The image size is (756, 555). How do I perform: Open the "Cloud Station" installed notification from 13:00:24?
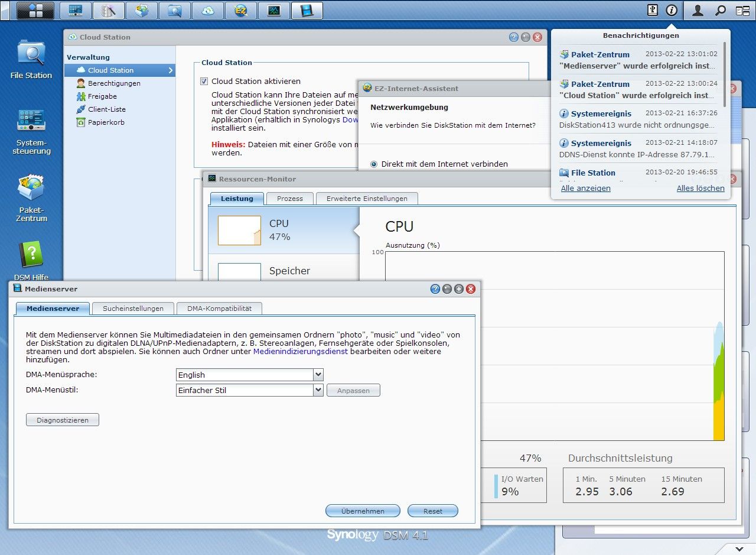[x=638, y=89]
